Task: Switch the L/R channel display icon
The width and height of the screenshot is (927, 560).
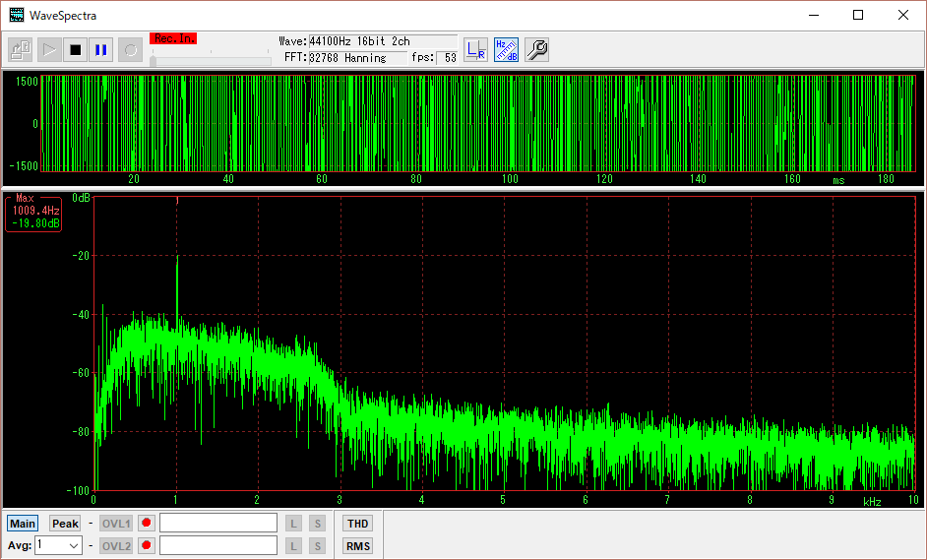Action: coord(475,49)
